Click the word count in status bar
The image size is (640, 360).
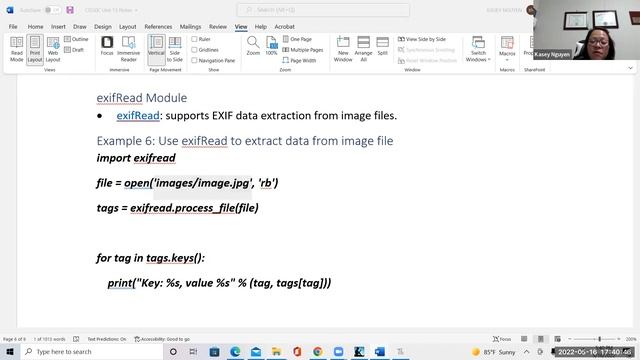coord(49,339)
